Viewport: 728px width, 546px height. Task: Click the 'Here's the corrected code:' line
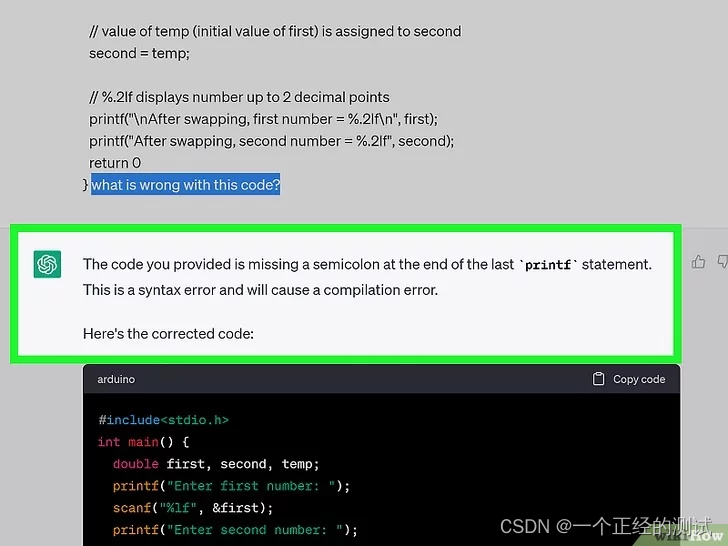tap(168, 334)
